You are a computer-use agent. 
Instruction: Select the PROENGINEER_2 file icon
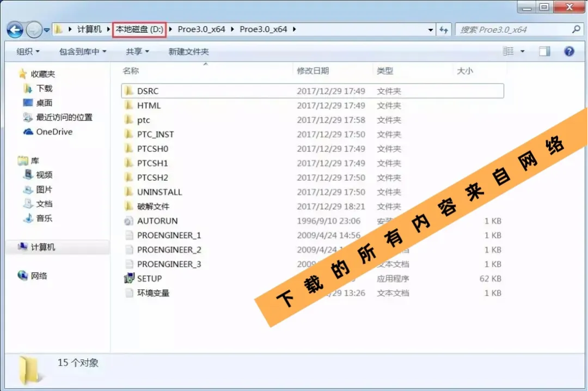pos(129,249)
